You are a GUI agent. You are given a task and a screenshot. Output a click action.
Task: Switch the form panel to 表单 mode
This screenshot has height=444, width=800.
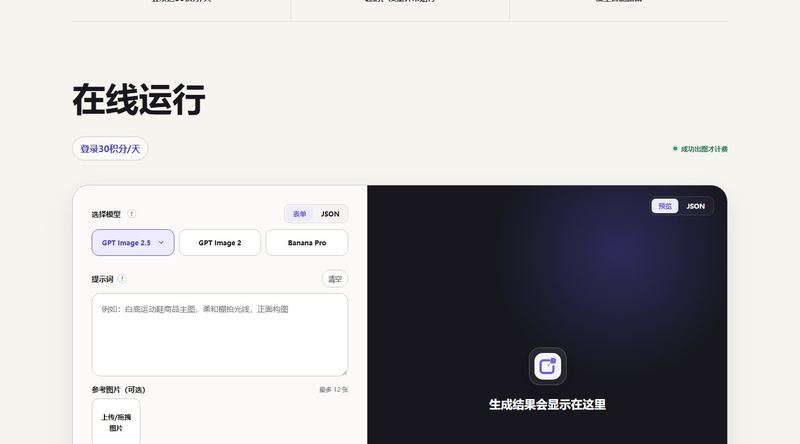299,214
